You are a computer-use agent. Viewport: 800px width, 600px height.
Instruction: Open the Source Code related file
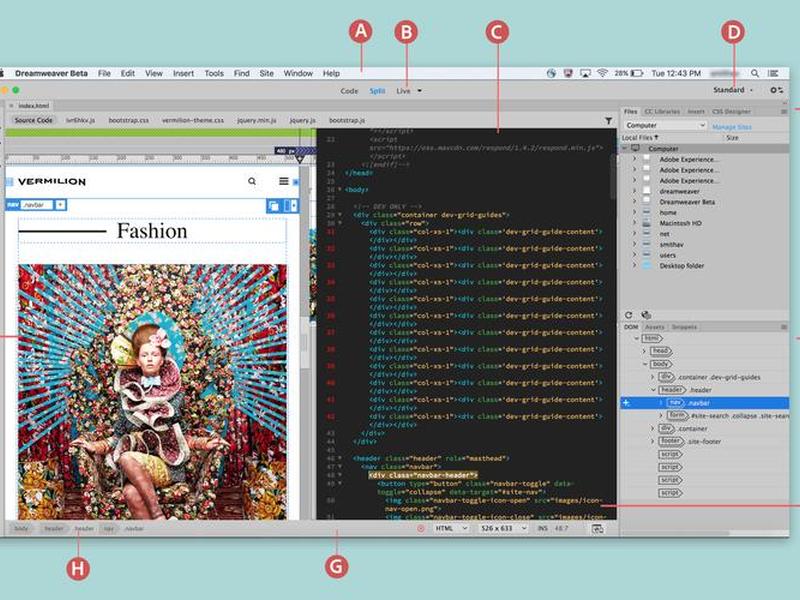pyautogui.click(x=33, y=120)
